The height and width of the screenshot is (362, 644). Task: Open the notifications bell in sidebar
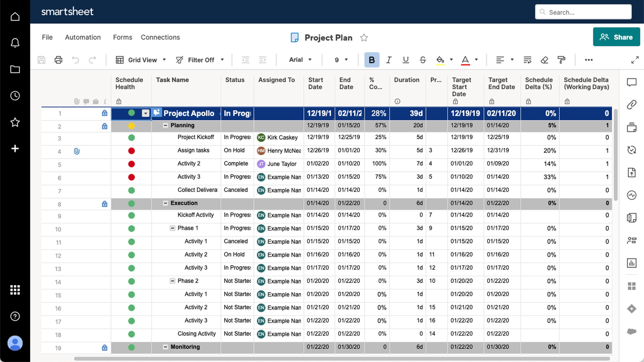[x=15, y=43]
